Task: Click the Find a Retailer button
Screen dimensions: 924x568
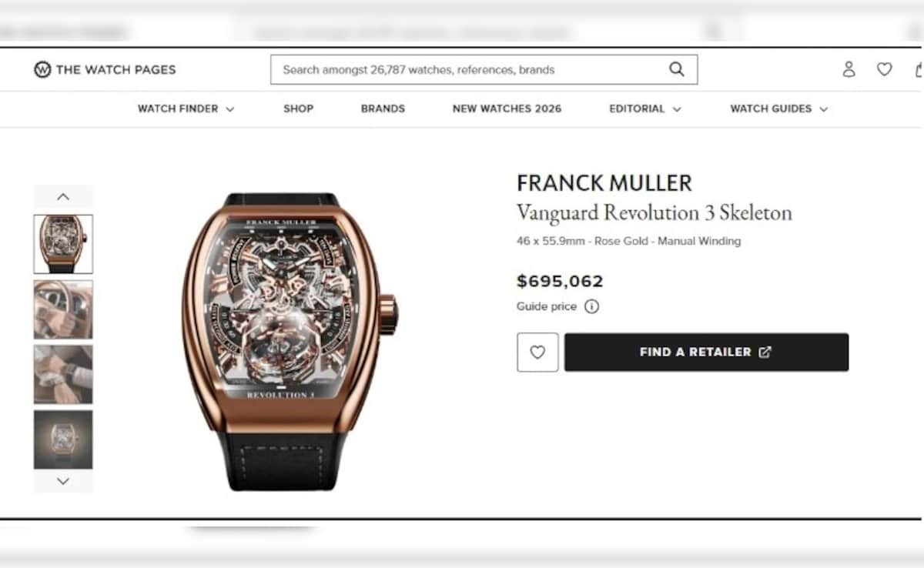Action: tap(706, 352)
